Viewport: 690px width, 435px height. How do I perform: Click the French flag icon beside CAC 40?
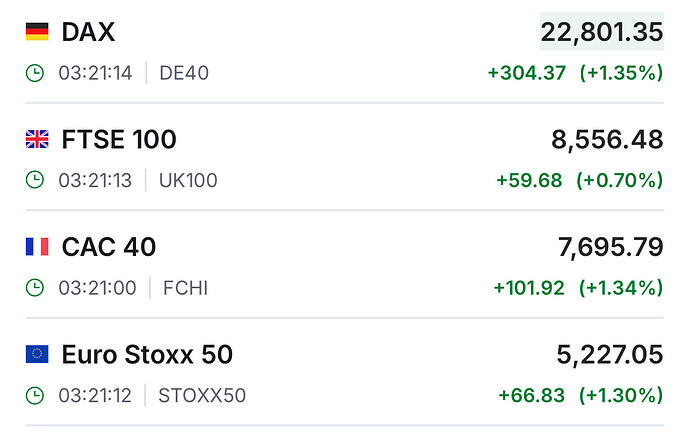[x=37, y=246]
